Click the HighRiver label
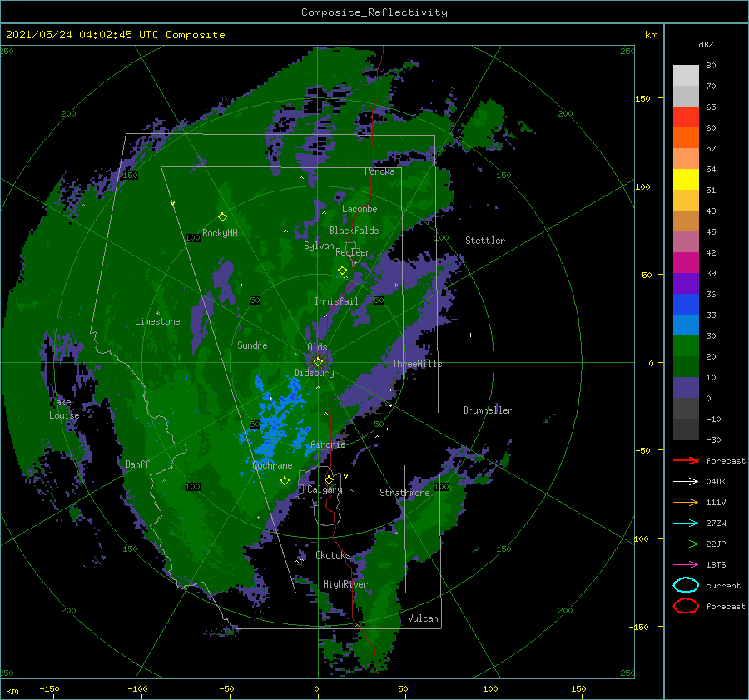Screen dimensions: 749x700 [x=345, y=584]
